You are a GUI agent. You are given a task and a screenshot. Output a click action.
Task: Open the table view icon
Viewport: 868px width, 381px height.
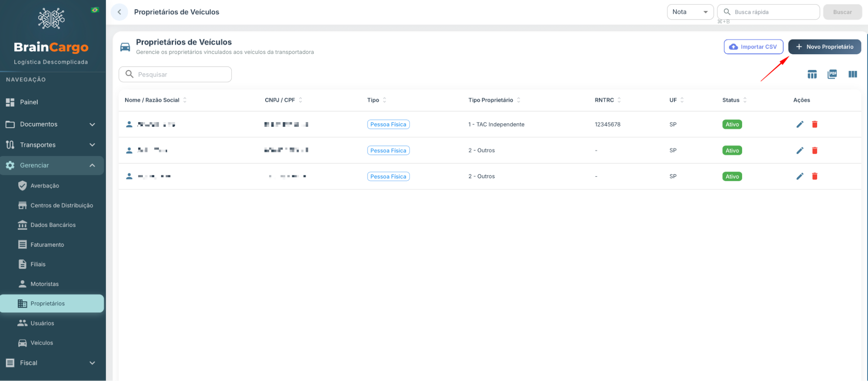pos(812,74)
